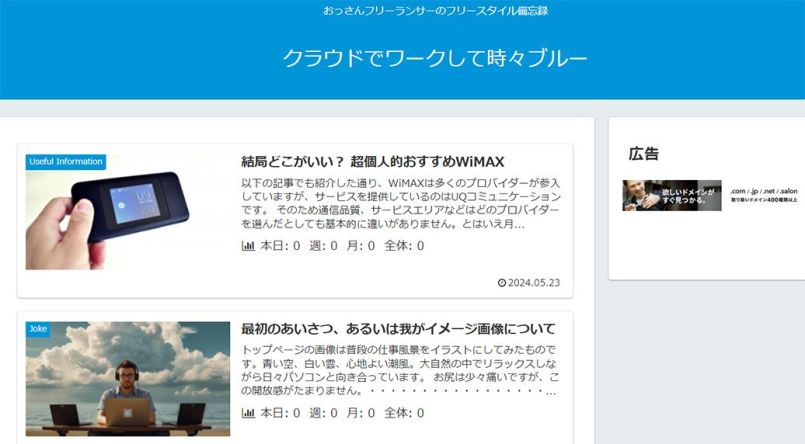Open the WiMAX router thumbnail image

[x=128, y=212]
